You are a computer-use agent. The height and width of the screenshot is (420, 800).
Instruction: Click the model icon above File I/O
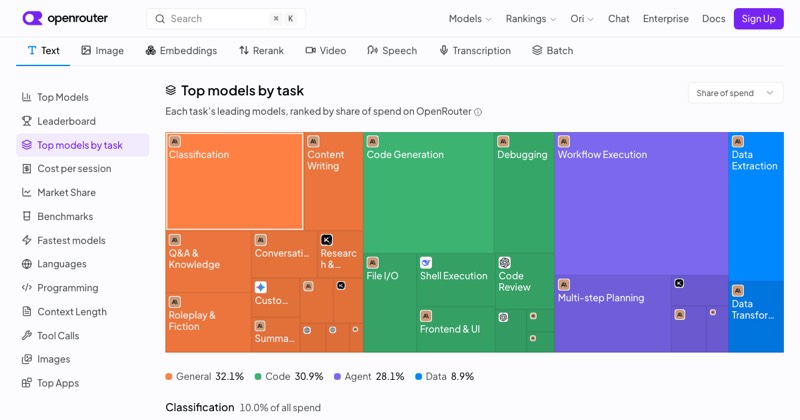(372, 262)
